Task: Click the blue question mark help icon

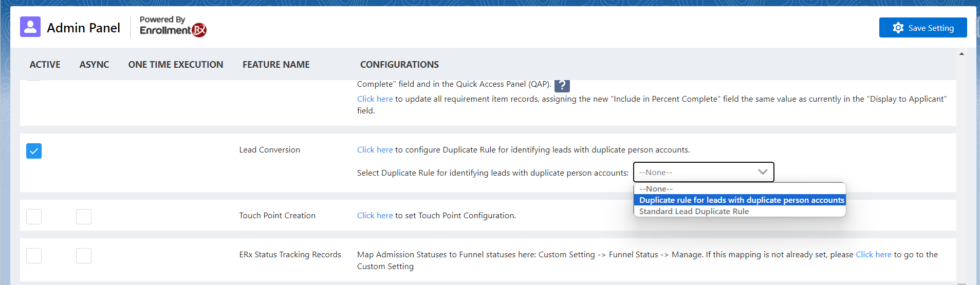Action: 562,85
